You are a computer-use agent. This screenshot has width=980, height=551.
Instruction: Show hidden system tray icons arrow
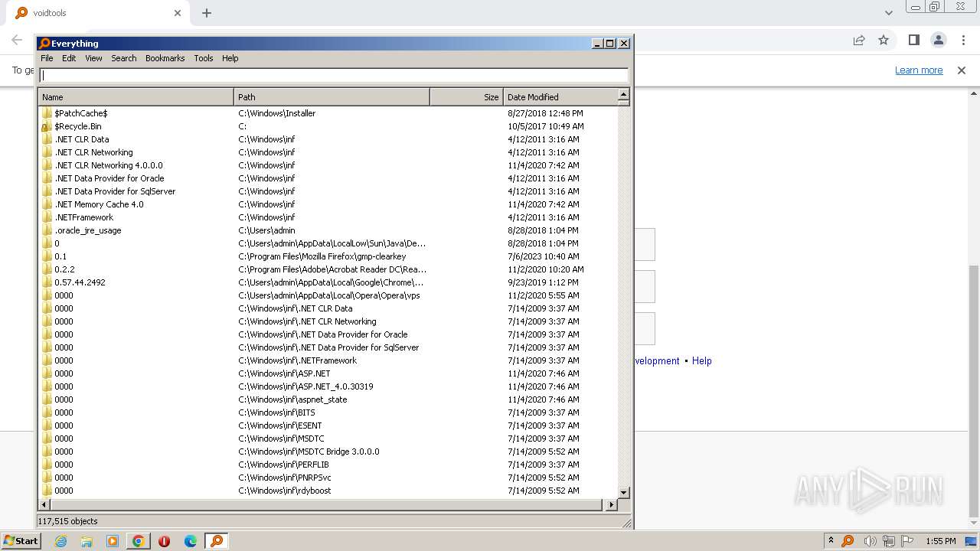831,540
